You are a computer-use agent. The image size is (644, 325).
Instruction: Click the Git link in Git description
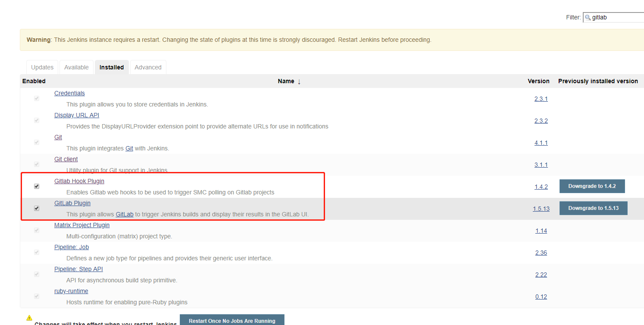pyautogui.click(x=129, y=148)
